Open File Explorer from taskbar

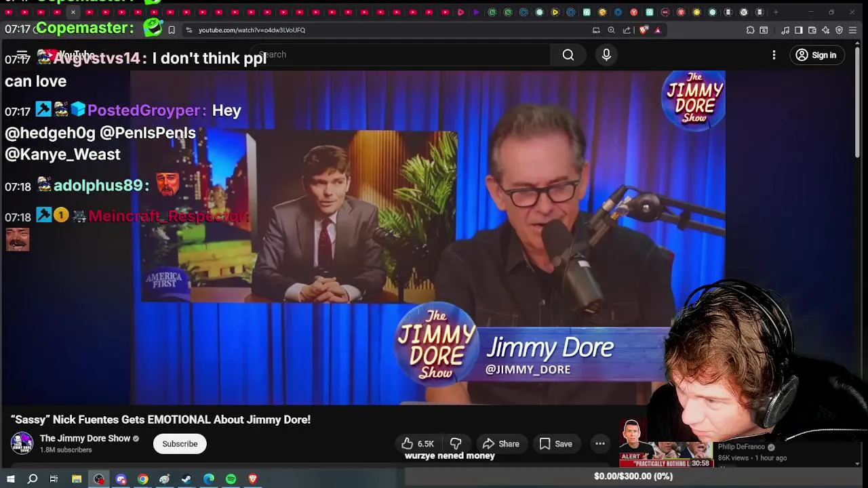point(77,479)
